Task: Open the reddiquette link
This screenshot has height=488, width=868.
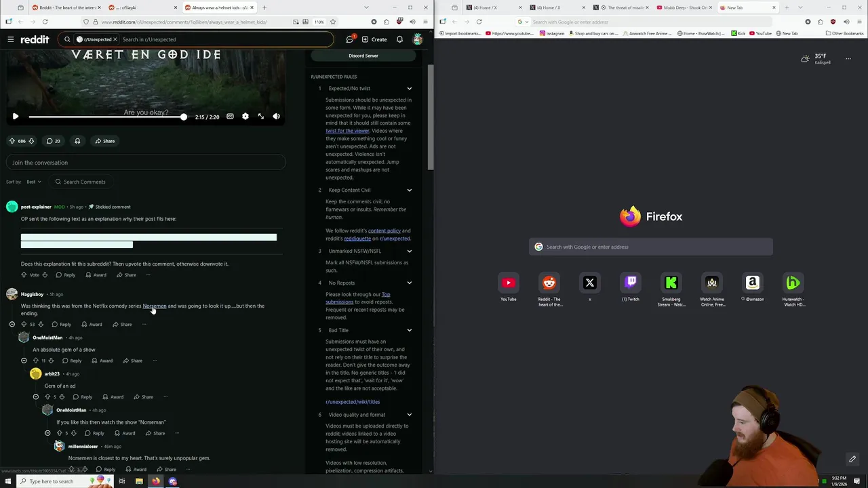Action: 357,239
